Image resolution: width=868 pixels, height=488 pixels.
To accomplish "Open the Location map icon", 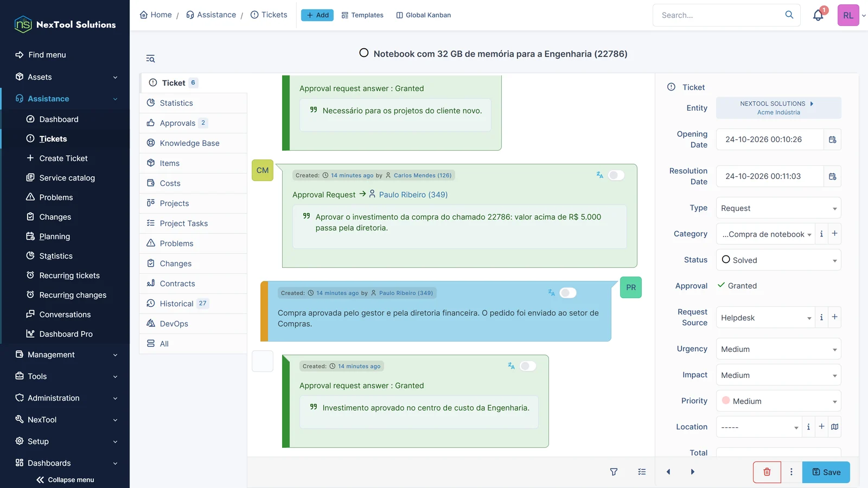I will click(x=835, y=427).
